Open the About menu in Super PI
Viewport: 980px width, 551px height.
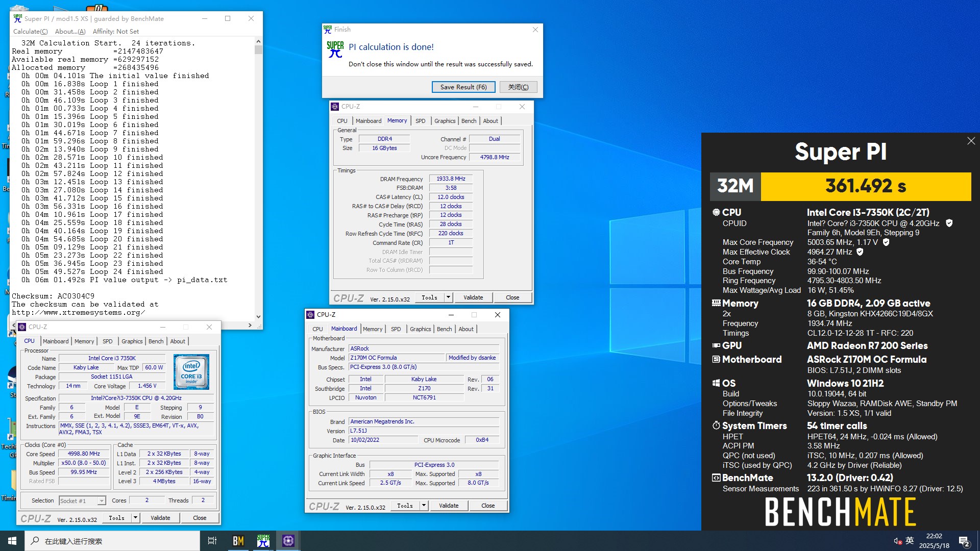[x=70, y=31]
